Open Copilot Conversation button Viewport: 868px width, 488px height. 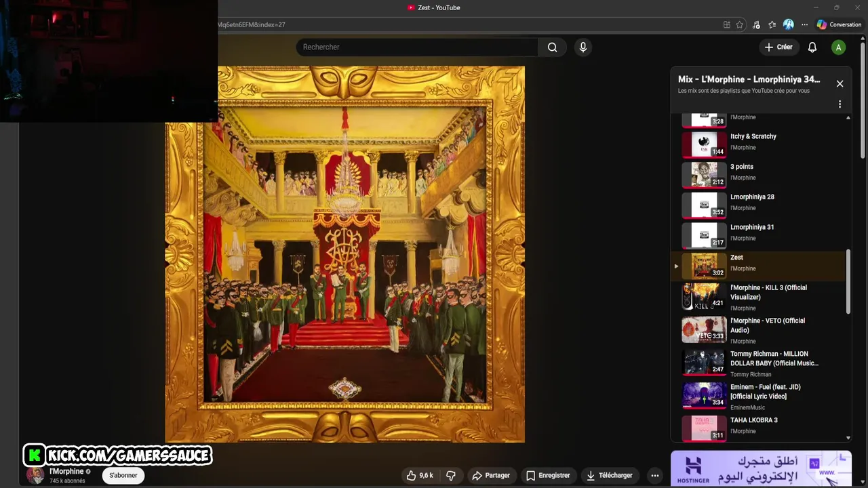(x=839, y=24)
